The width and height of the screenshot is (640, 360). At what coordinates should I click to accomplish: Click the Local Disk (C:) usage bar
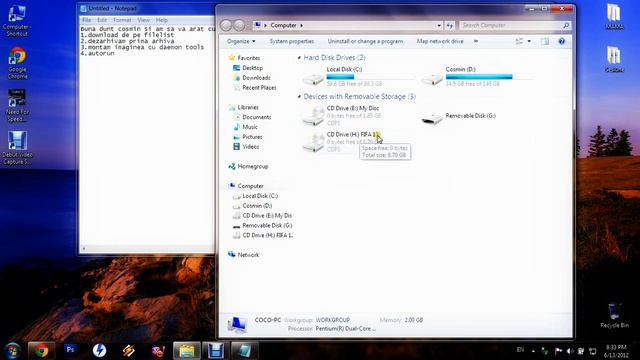click(370, 77)
